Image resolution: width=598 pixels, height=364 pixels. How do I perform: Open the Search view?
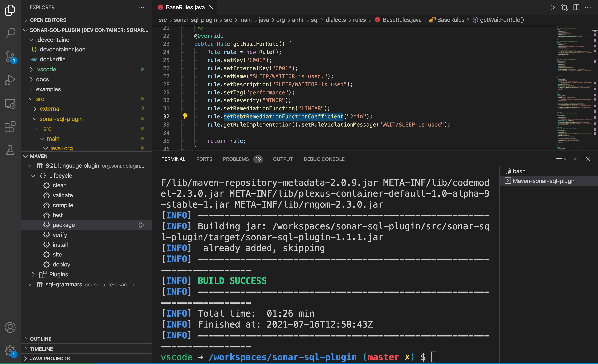(x=10, y=33)
